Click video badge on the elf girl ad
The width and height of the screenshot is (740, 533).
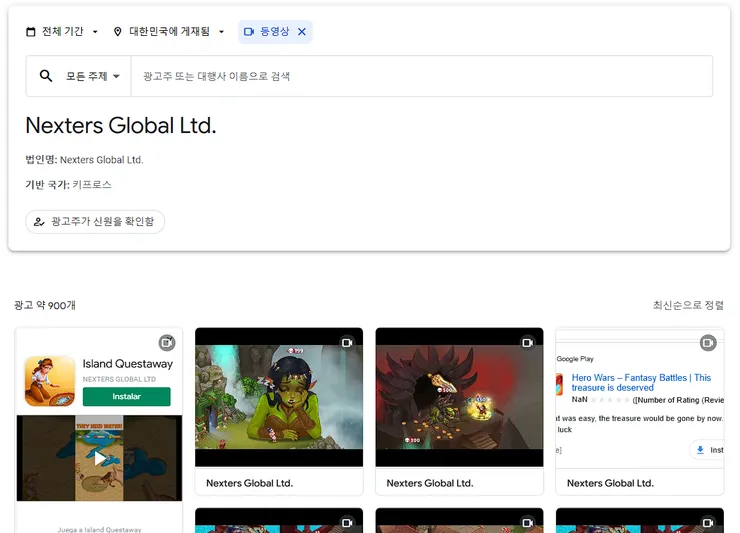pos(347,343)
